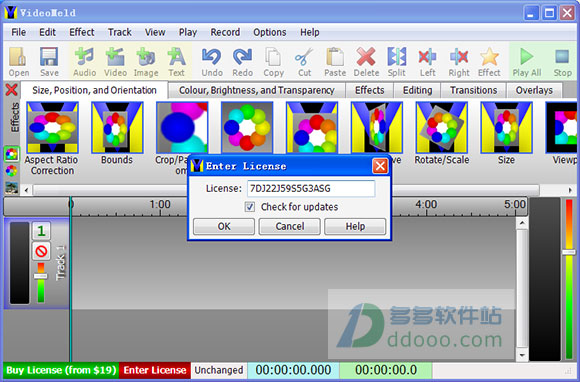580x382 pixels.
Task: Toggle the Check for updates checkbox
Action: point(250,207)
